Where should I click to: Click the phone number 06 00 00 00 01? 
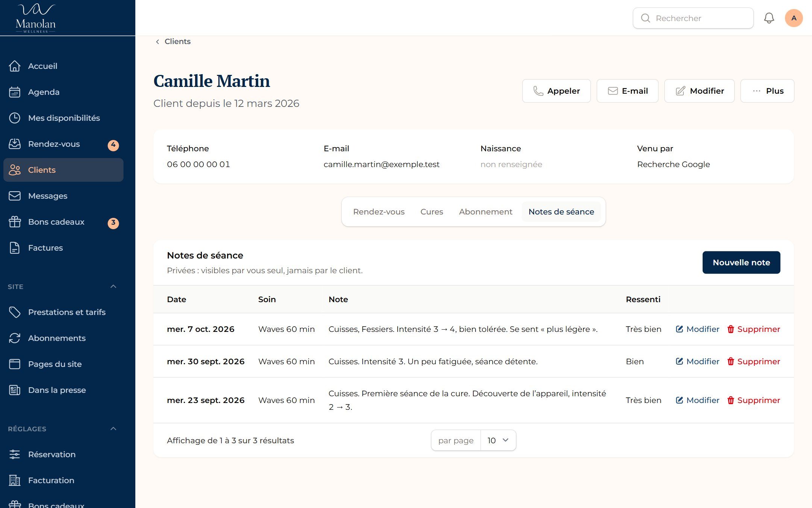click(x=198, y=164)
